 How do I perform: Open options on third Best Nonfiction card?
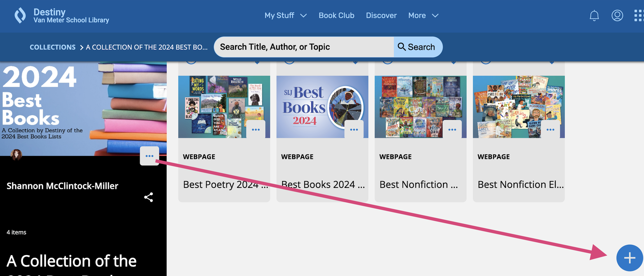point(452,129)
